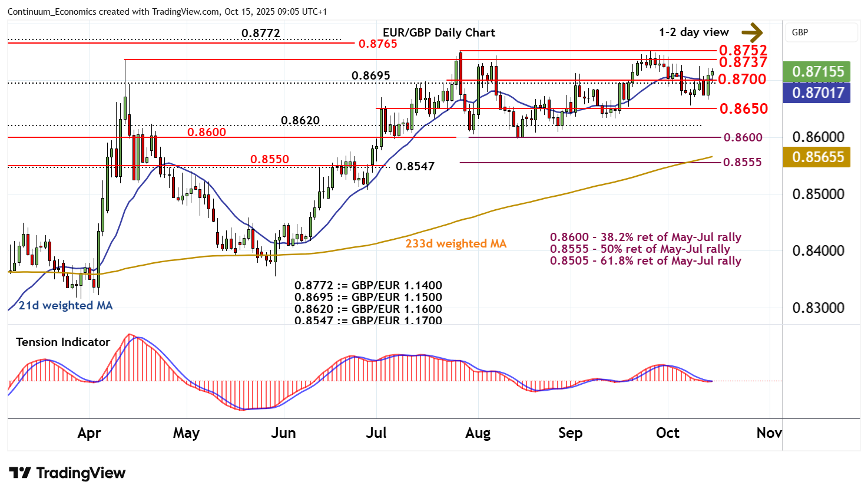The width and height of the screenshot is (868, 495).
Task: Open the GBP currency selector box
Action: [x=821, y=32]
